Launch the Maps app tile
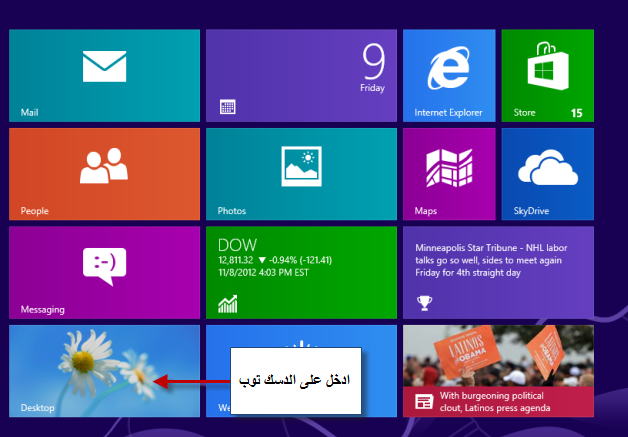The image size is (628, 437). (448, 173)
